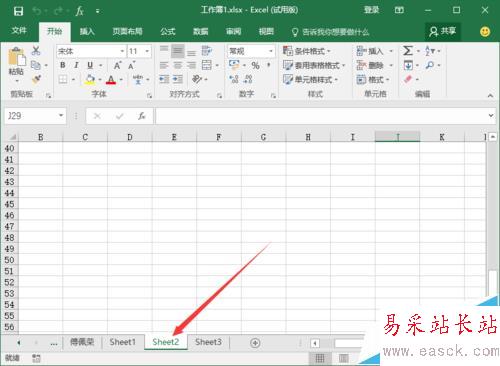This screenshot has width=500, height=366.
Task: Open the font name dropdown 宋体
Action: [122, 51]
